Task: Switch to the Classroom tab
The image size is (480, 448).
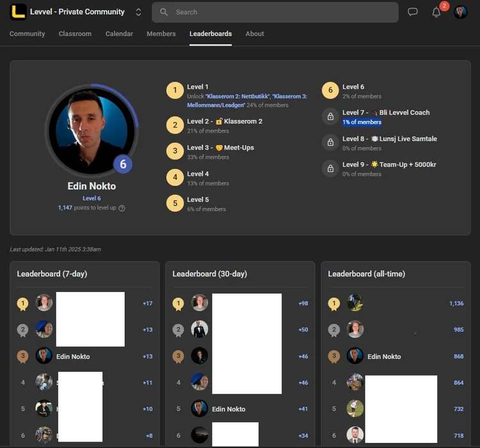Action: click(x=75, y=34)
